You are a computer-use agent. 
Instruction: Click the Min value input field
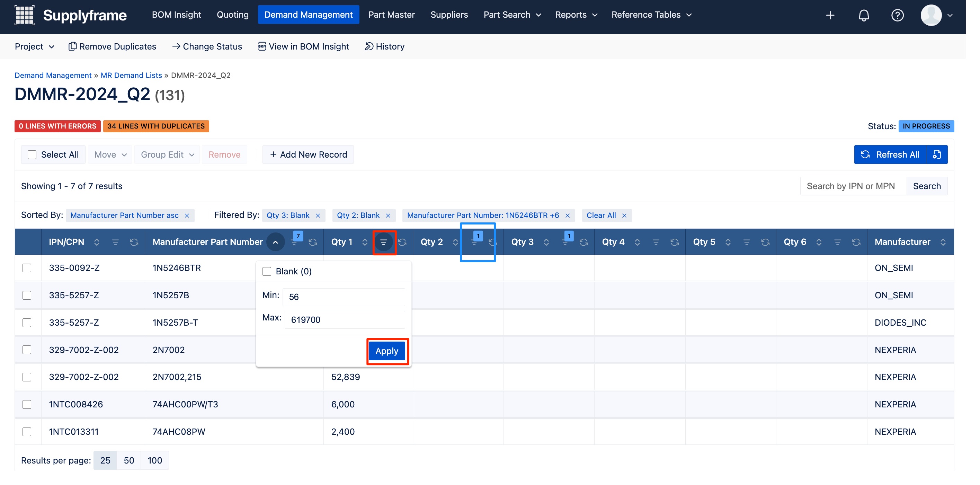(x=344, y=297)
